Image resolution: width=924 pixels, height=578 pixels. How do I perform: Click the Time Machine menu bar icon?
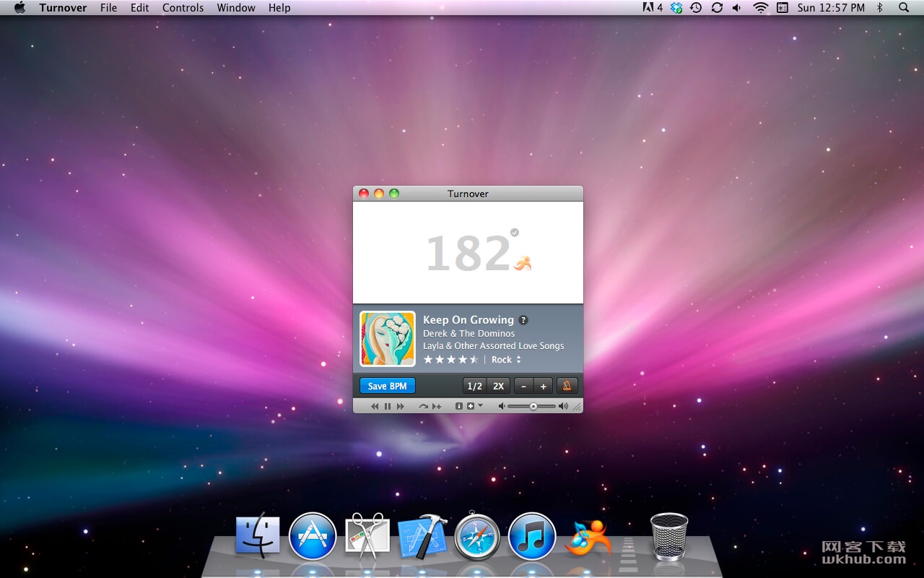[696, 8]
